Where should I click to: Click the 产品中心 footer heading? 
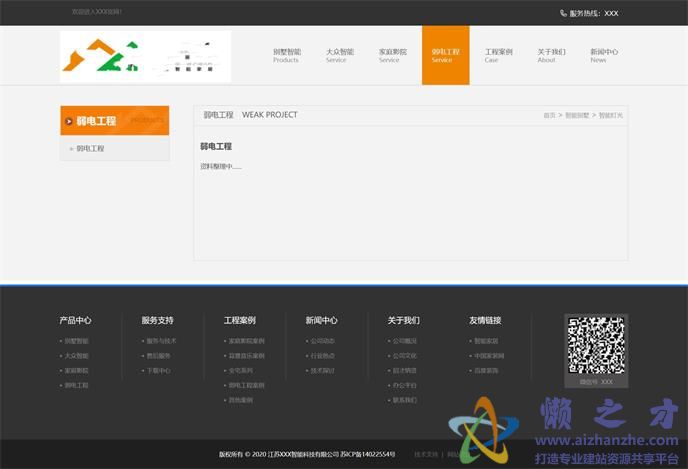[x=75, y=320]
